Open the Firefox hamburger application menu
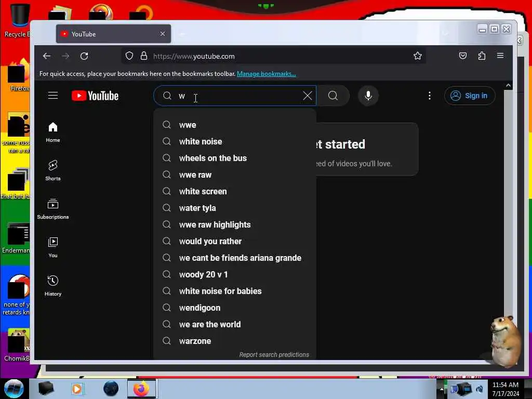The height and width of the screenshot is (399, 532). 500,56
